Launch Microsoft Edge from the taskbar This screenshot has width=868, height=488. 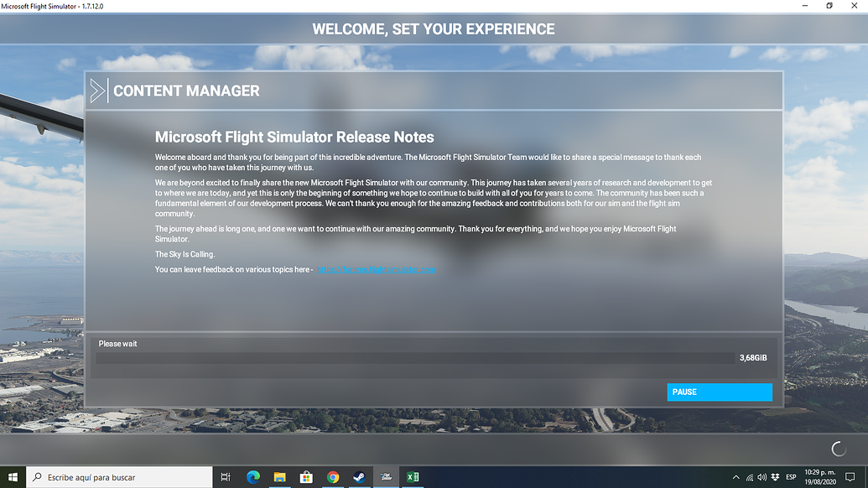click(x=253, y=477)
